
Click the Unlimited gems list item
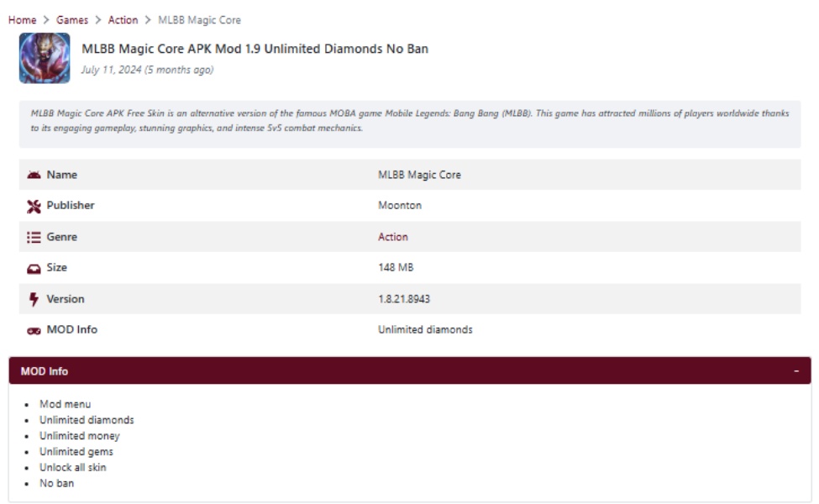76,452
